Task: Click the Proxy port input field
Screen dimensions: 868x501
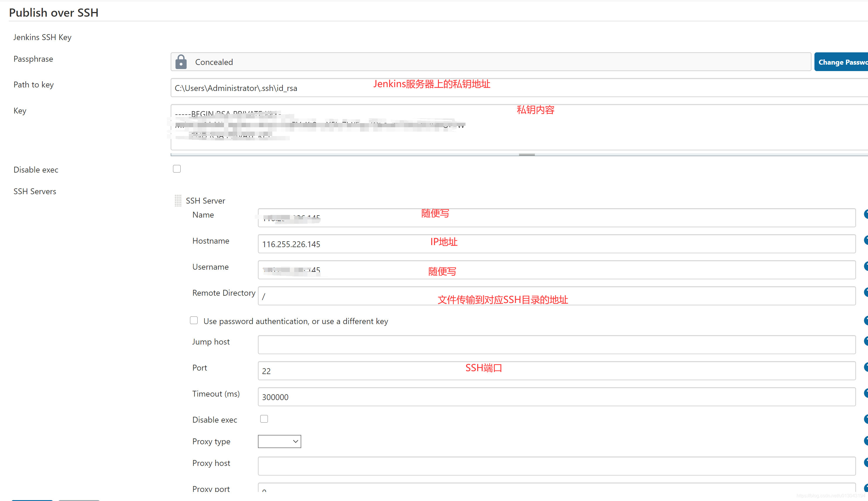Action: [x=557, y=488]
